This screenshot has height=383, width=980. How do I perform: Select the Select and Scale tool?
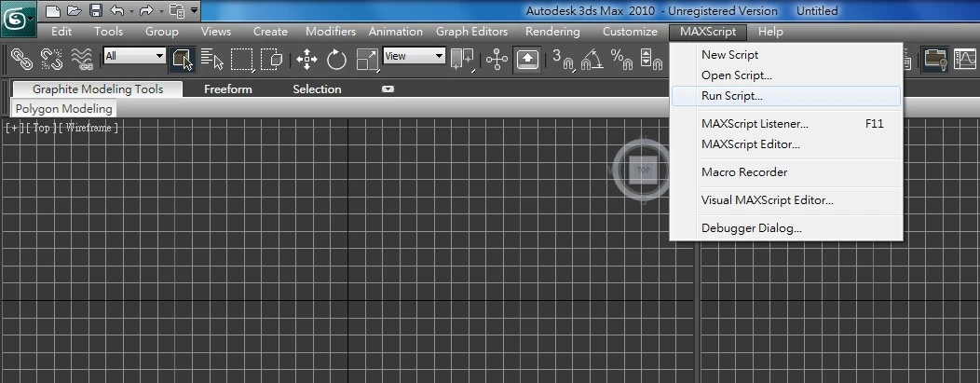[367, 60]
